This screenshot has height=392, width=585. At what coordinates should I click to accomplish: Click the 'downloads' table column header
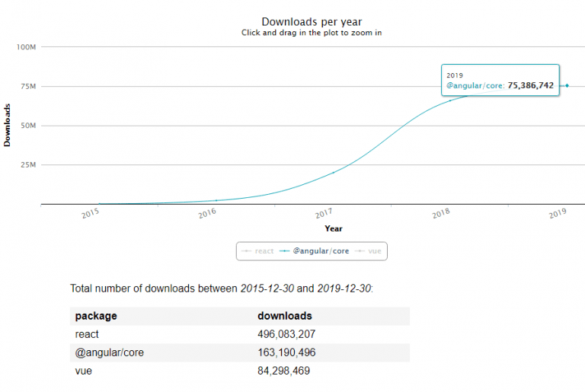[x=285, y=316]
